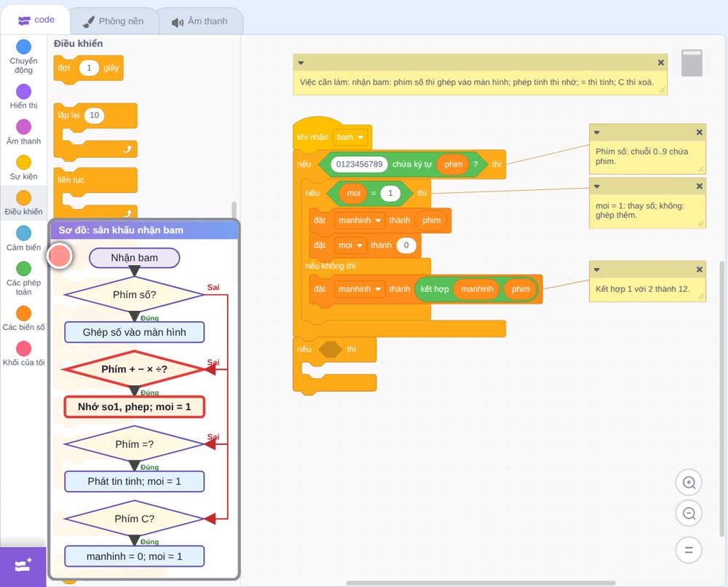Click the repeat count 10 in 'lặp lại'
728x587 pixels.
click(x=94, y=115)
